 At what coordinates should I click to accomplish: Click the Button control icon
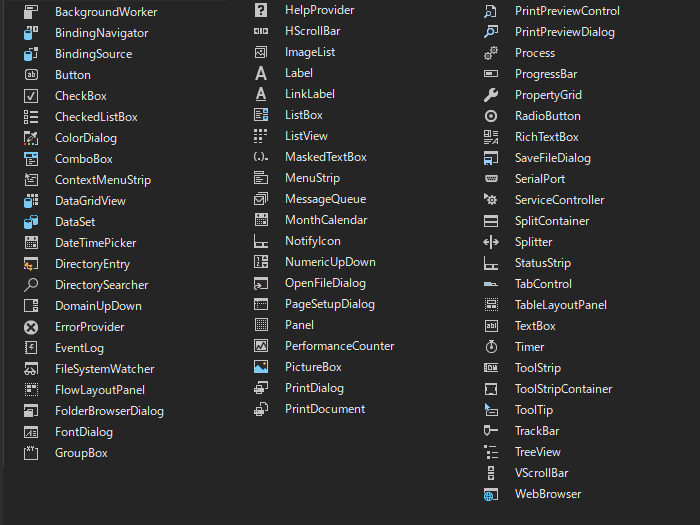pyautogui.click(x=31, y=75)
